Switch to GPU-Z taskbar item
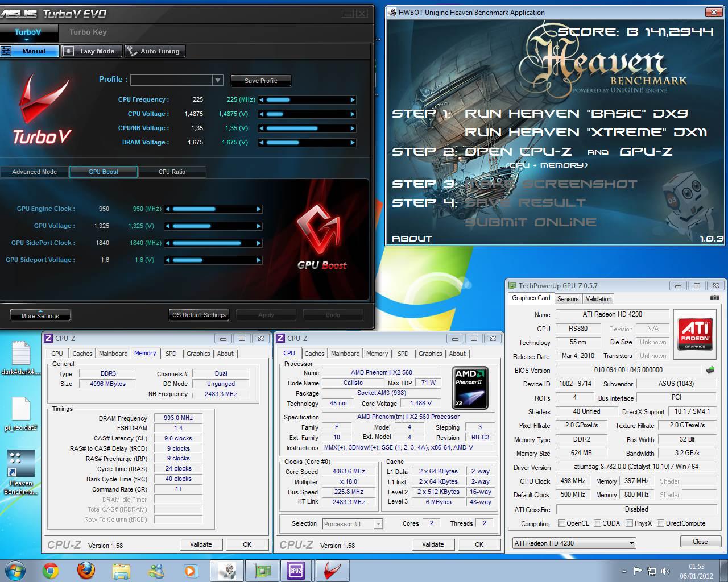The height and width of the screenshot is (582, 728). click(262, 571)
